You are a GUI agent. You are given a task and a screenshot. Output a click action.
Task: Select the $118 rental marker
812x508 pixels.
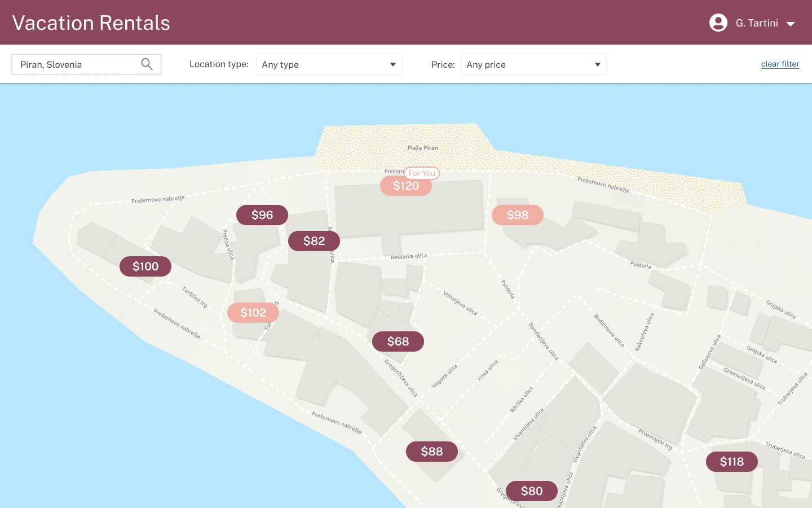(732, 462)
